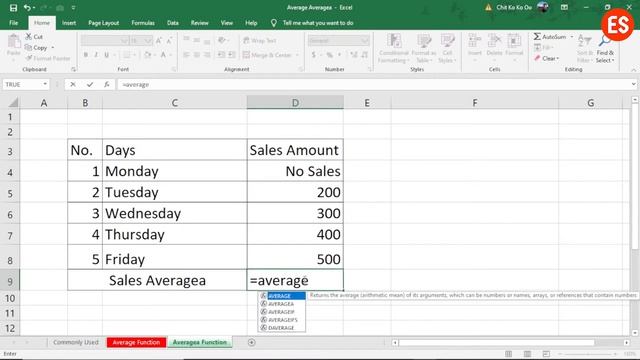This screenshot has width=640, height=360.
Task: Open Conditional Formatting
Action: click(393, 48)
